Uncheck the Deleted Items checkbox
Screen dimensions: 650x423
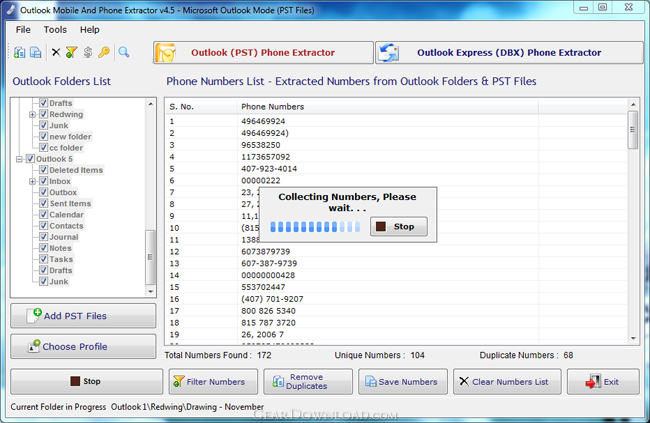coord(44,170)
